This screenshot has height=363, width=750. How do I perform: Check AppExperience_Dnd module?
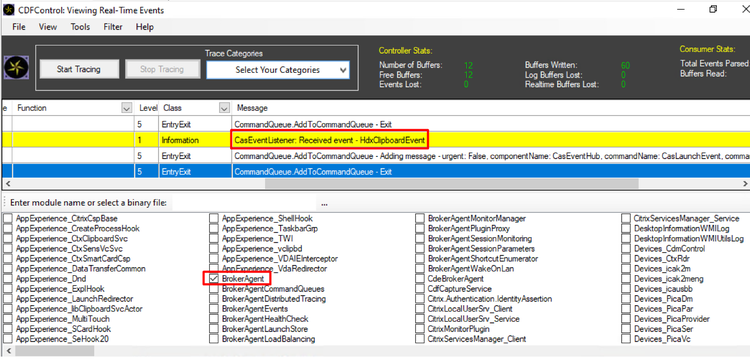(8, 279)
